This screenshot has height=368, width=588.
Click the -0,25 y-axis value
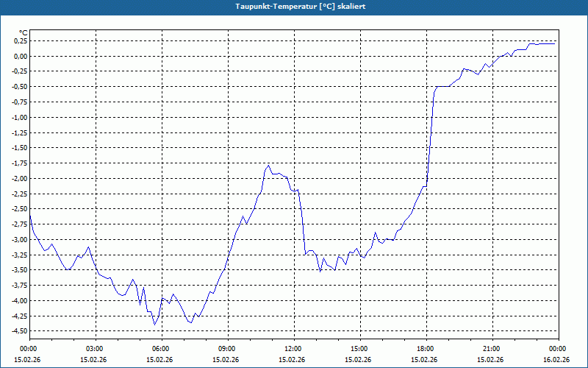point(20,71)
